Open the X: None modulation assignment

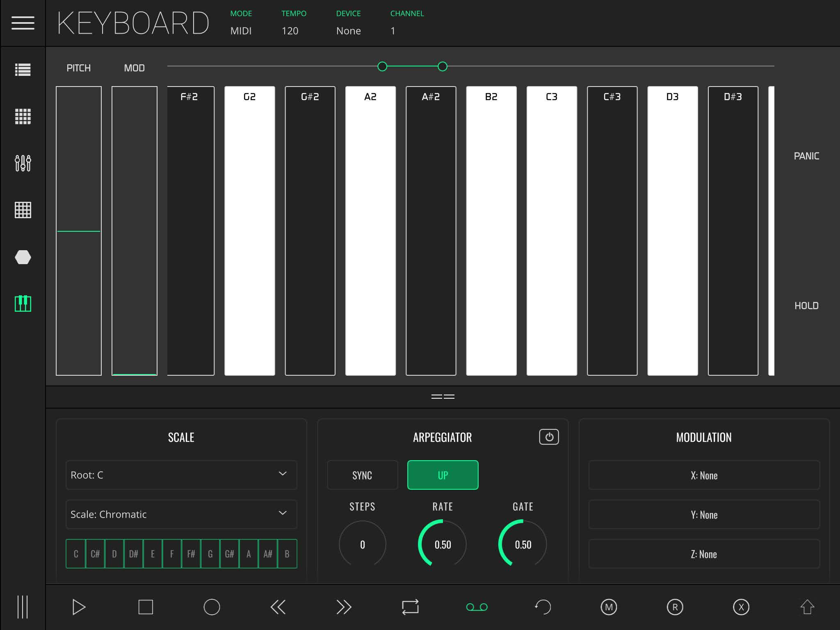pos(704,475)
